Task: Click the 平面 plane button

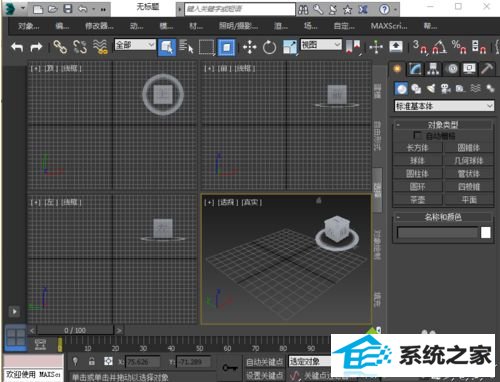Action: click(x=468, y=200)
